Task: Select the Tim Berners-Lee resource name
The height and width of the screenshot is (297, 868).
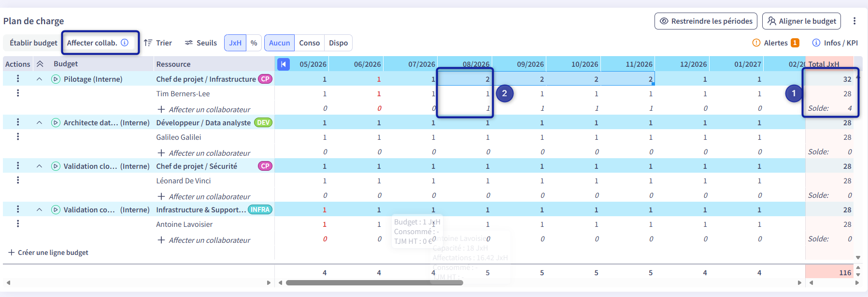Action: pyautogui.click(x=183, y=93)
